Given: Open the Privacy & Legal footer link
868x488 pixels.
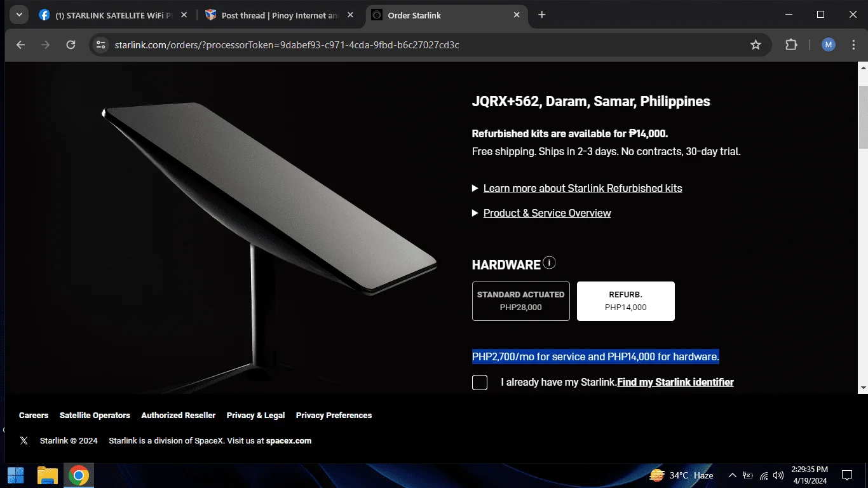Looking at the screenshot, I should point(255,415).
